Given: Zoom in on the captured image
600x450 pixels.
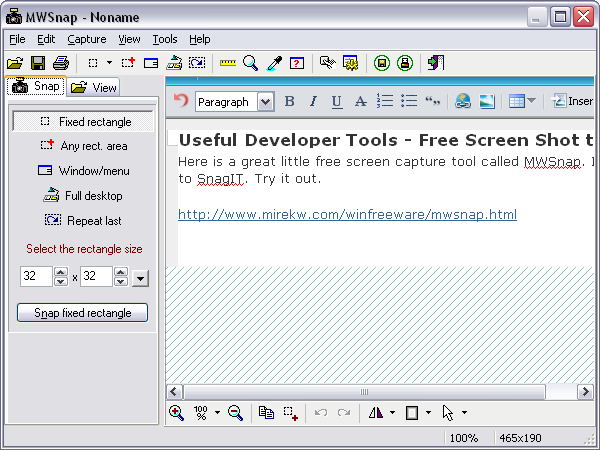Looking at the screenshot, I should coord(176,413).
